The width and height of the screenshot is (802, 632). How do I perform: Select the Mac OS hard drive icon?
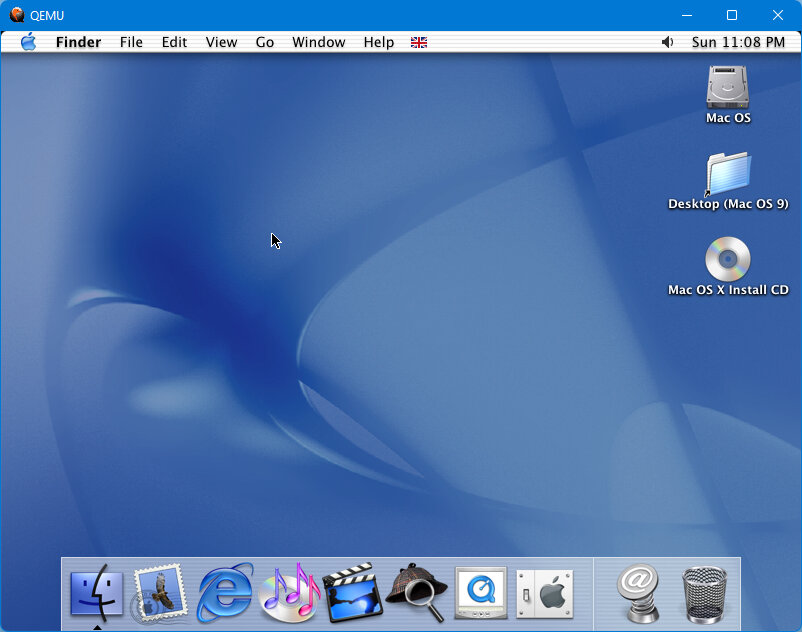coord(727,87)
